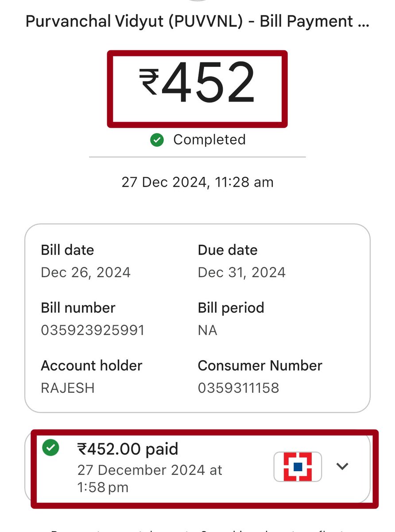Viewport: 395px width, 532px height.
Task: Tap the Bill period NA value
Action: pos(208,330)
